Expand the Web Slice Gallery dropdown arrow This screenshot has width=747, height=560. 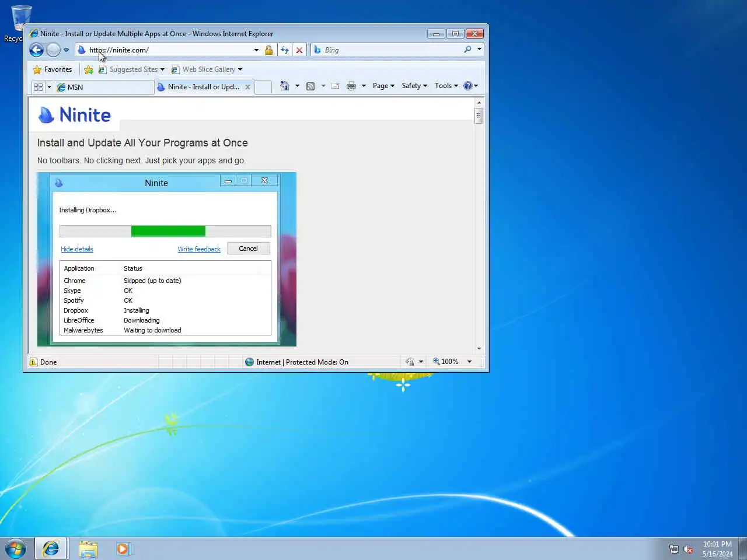point(240,69)
